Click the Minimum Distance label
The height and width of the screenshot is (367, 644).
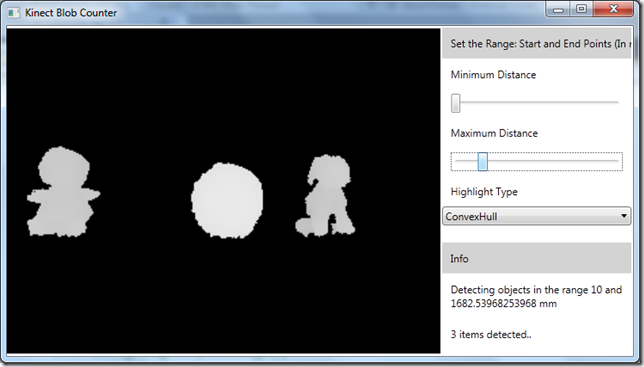[493, 75]
